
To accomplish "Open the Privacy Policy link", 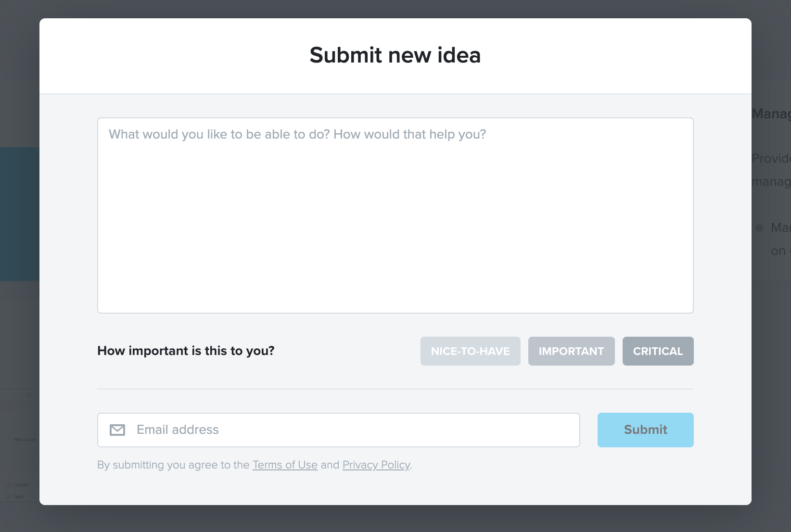I will (376, 465).
